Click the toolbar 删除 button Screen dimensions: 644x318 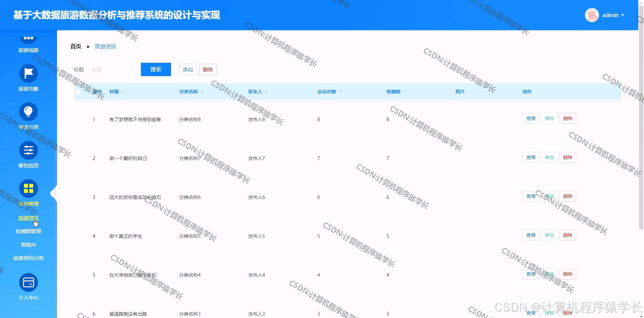[208, 69]
